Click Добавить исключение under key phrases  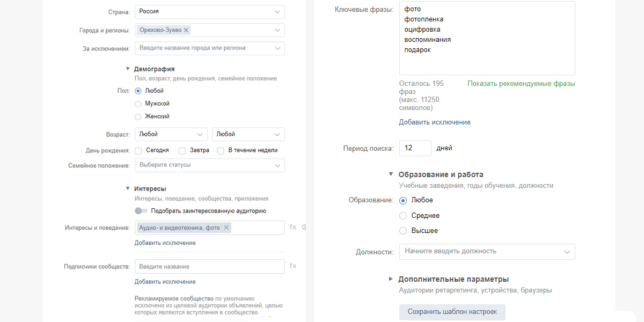coord(435,122)
